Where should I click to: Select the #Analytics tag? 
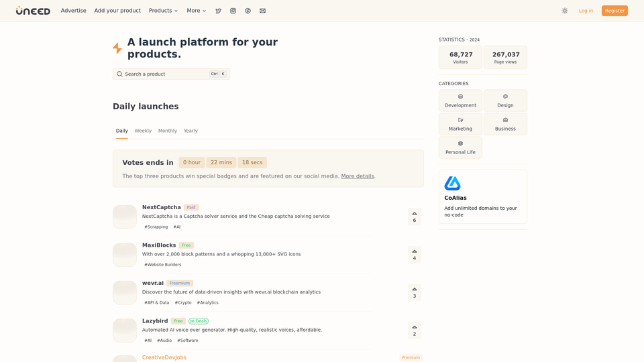(x=208, y=302)
